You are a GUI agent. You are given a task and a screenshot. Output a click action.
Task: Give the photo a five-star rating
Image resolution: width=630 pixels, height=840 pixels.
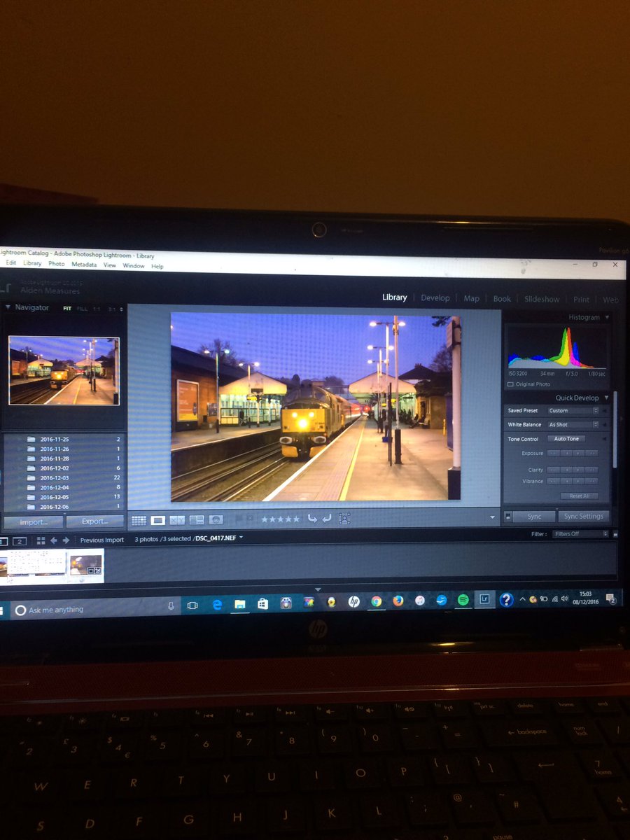pos(297,519)
